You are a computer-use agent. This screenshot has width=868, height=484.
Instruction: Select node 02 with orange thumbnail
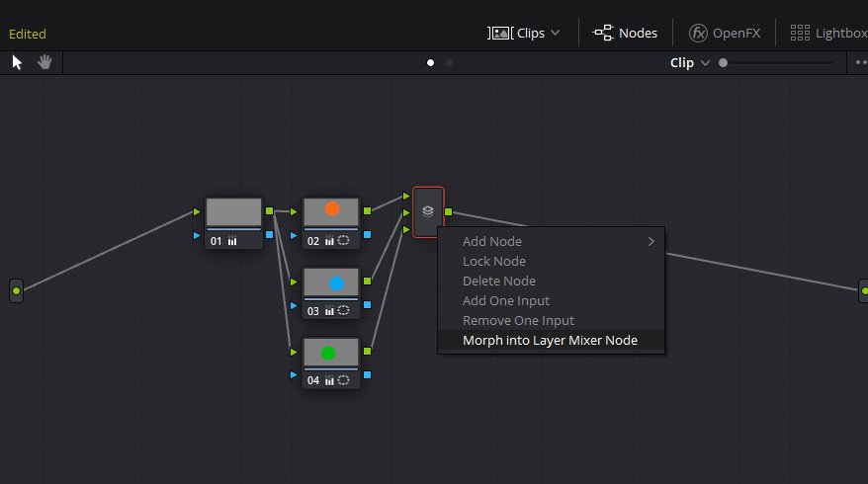point(331,223)
